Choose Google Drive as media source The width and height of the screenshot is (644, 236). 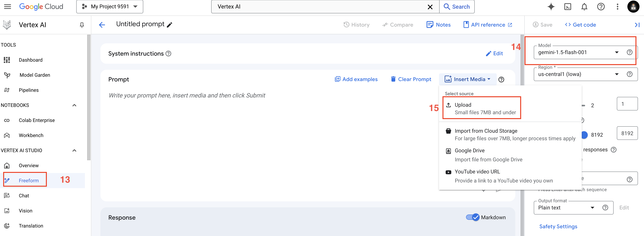point(511,155)
